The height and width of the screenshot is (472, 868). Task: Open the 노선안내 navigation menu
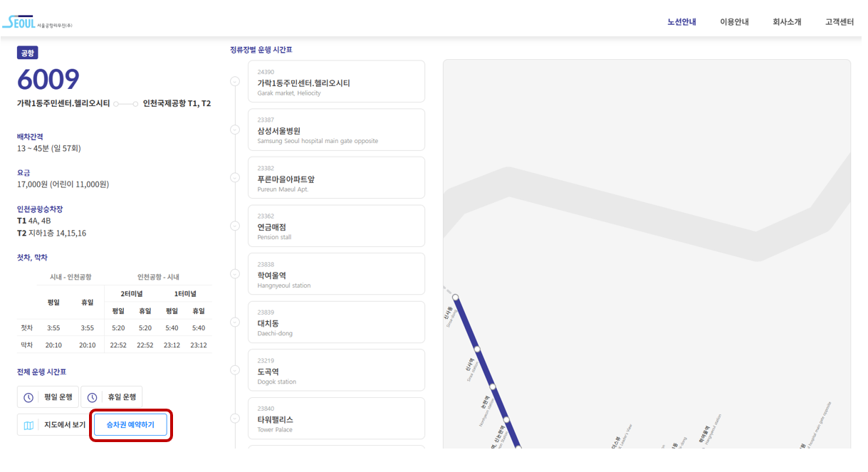pyautogui.click(x=681, y=21)
